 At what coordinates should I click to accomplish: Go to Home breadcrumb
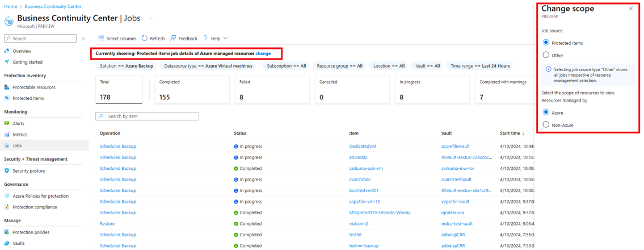pos(10,7)
